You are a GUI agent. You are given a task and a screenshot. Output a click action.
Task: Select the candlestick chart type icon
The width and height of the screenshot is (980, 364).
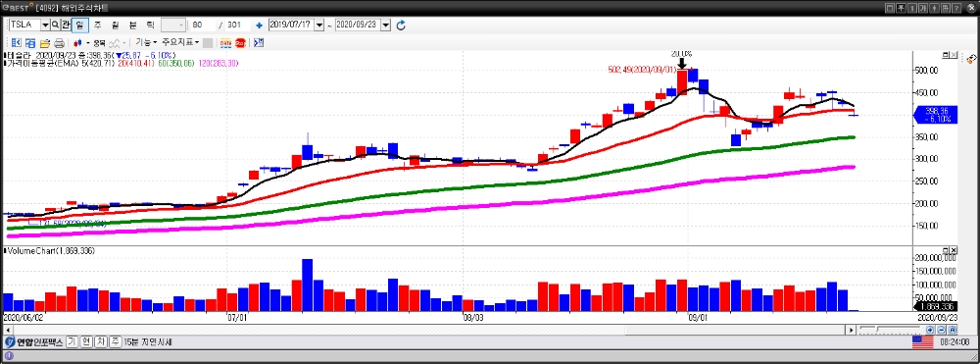[78, 43]
